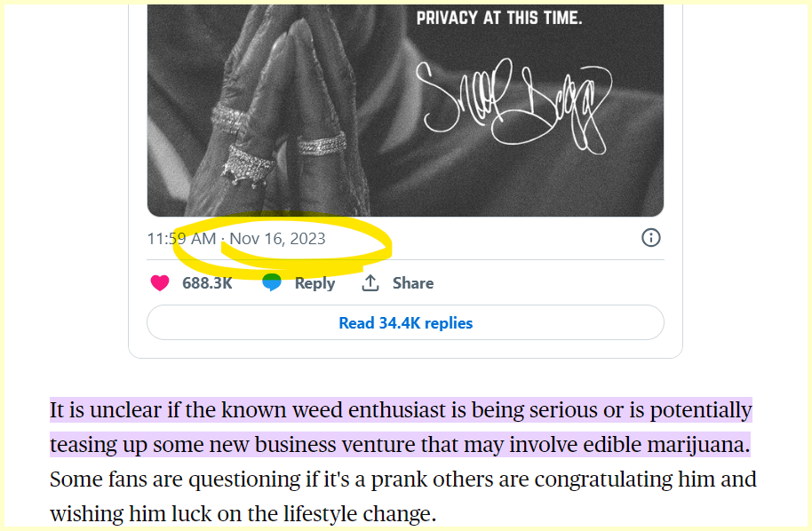Open the tweet info circle icon

point(651,238)
